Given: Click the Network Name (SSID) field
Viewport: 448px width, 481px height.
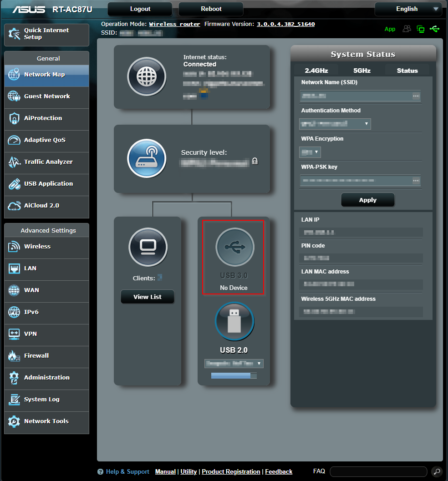Looking at the screenshot, I should tap(360, 96).
